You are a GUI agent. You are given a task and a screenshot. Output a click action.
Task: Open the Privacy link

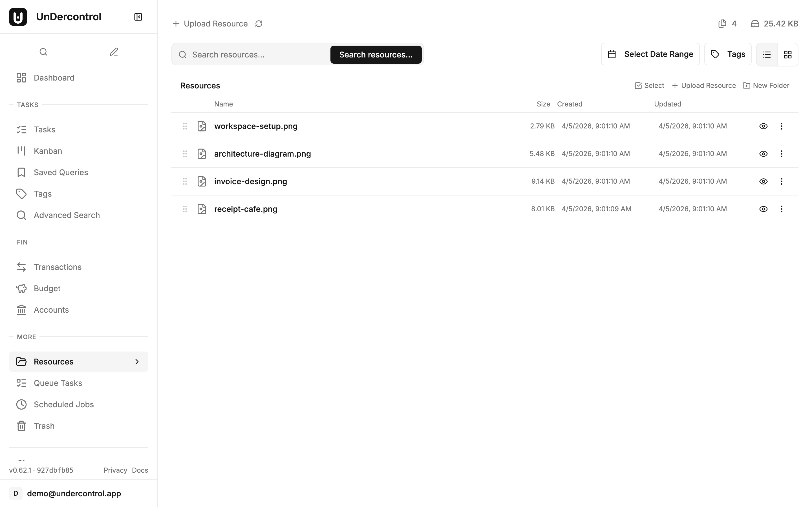[115, 470]
